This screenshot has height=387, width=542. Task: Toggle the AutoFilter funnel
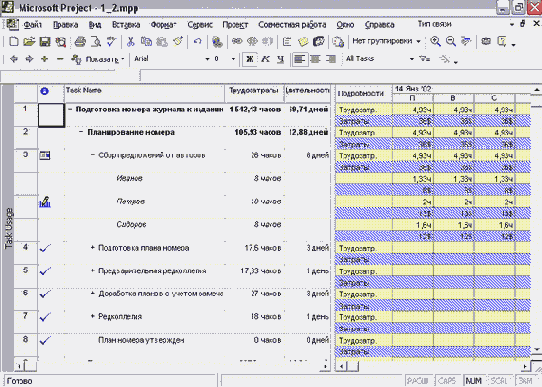click(x=425, y=59)
